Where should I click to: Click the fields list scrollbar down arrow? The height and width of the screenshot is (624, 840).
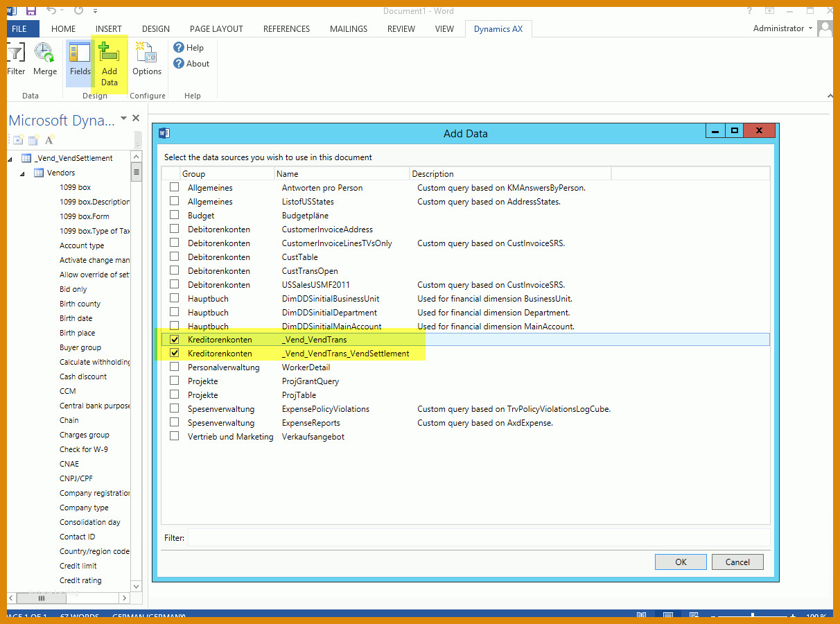(x=136, y=587)
